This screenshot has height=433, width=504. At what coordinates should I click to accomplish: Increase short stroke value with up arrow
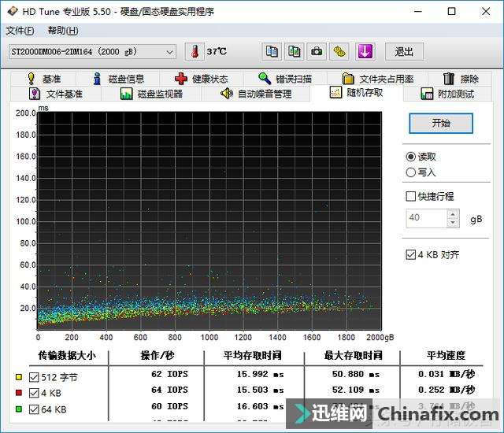pyautogui.click(x=453, y=214)
